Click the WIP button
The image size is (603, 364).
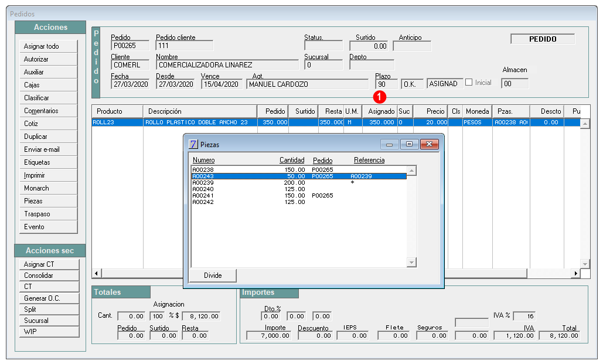coord(49,332)
